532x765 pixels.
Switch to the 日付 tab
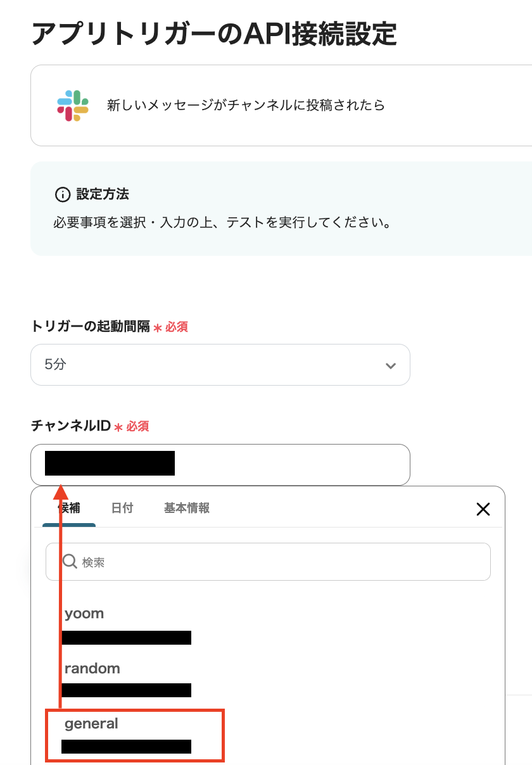(122, 509)
